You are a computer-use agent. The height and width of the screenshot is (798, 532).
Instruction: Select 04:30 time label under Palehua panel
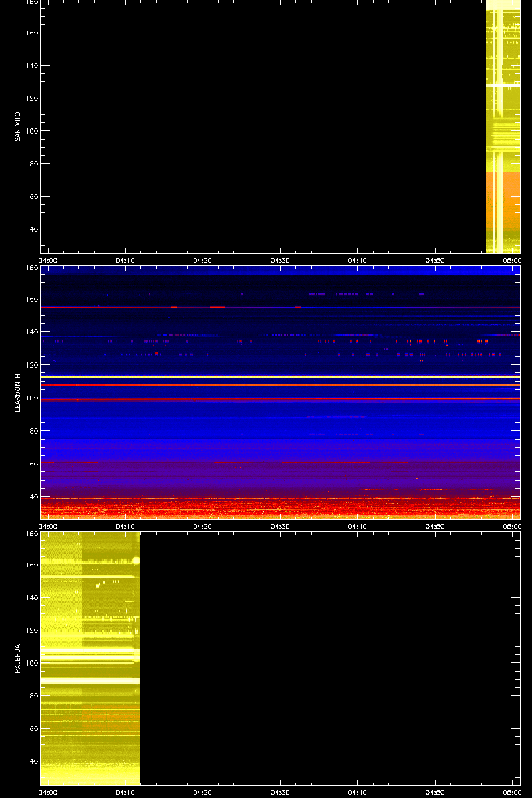click(x=280, y=792)
